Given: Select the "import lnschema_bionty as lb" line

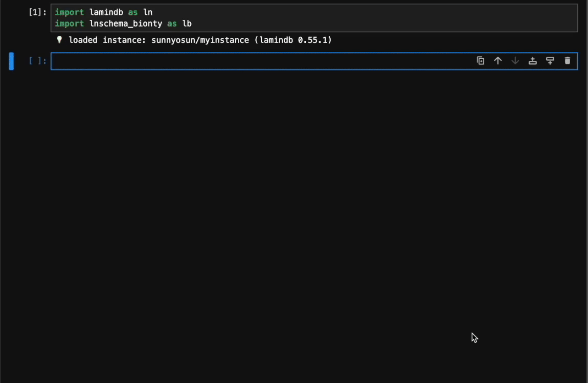Looking at the screenshot, I should (123, 23).
